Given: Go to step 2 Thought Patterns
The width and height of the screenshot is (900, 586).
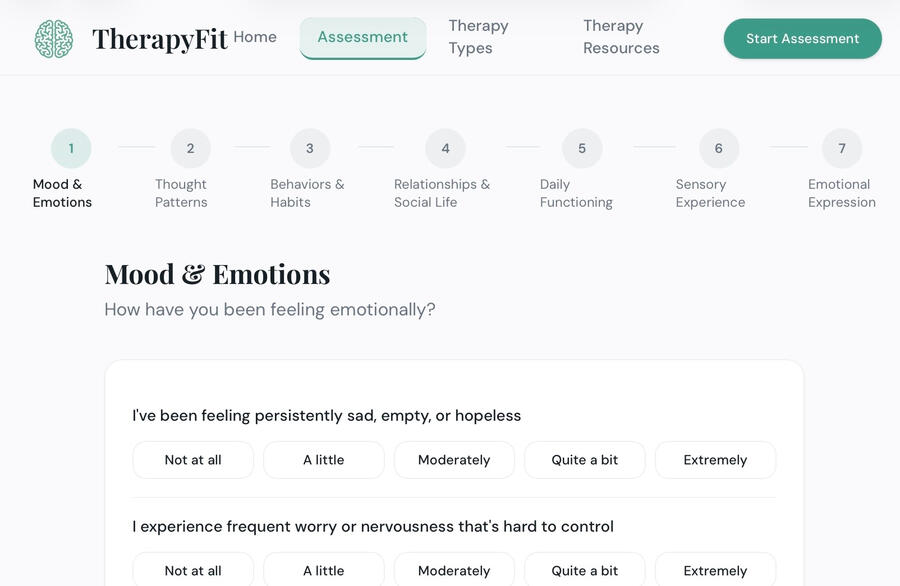Looking at the screenshot, I should (x=190, y=149).
